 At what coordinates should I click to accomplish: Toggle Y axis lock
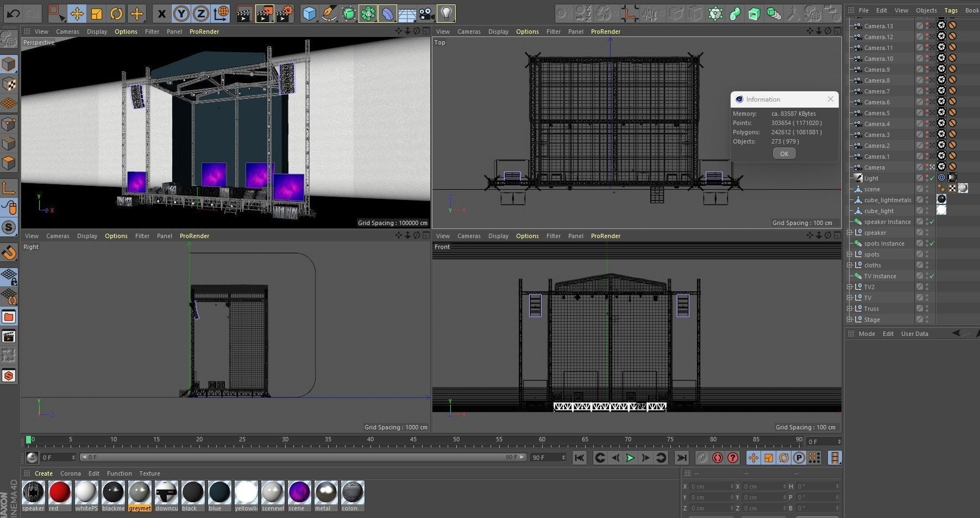(x=181, y=14)
